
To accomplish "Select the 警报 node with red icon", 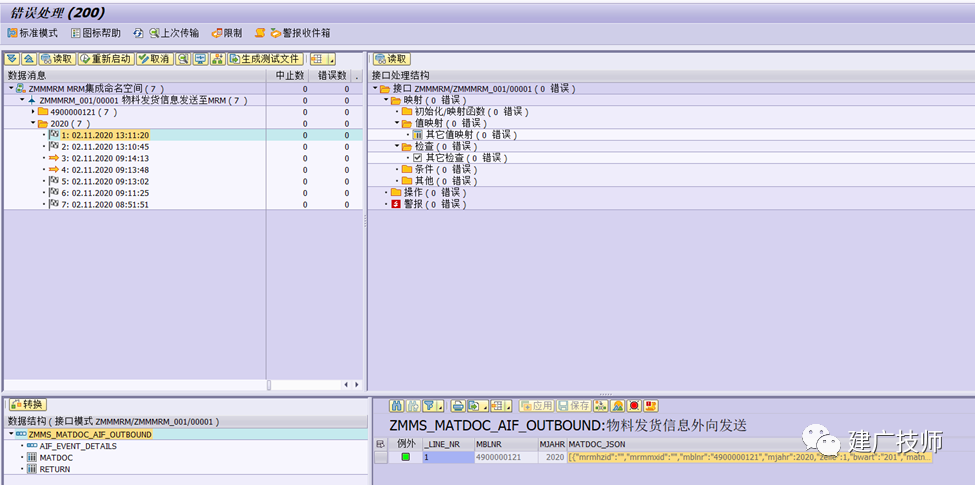I will pos(428,204).
